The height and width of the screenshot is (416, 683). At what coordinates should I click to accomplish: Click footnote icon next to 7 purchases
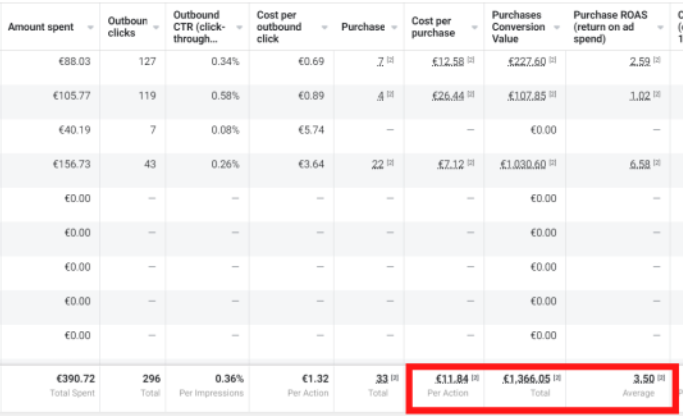(390, 60)
